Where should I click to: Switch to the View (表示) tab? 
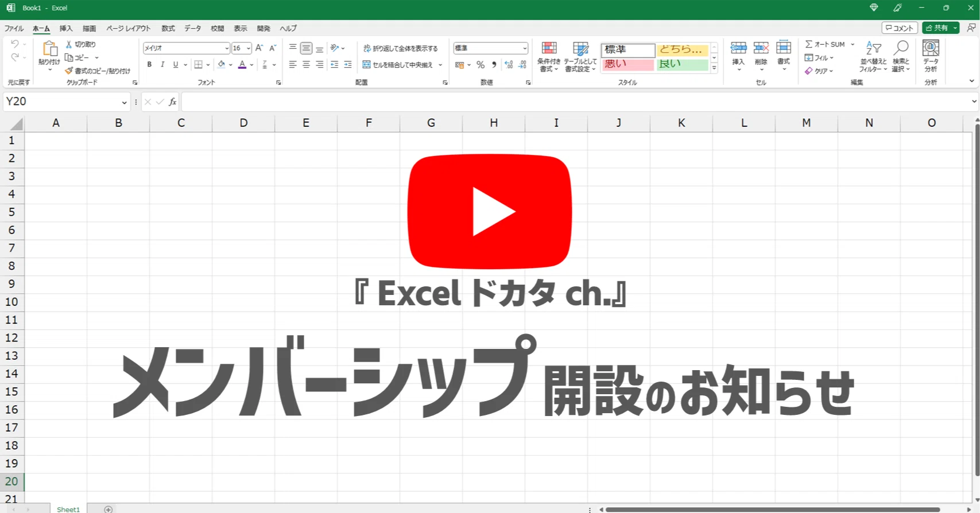click(x=241, y=28)
